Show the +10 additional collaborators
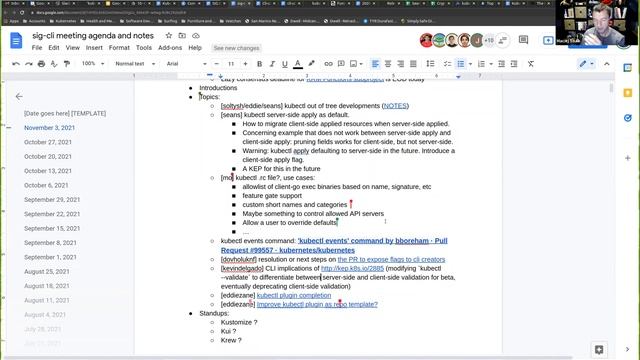The image size is (640, 360). click(489, 40)
